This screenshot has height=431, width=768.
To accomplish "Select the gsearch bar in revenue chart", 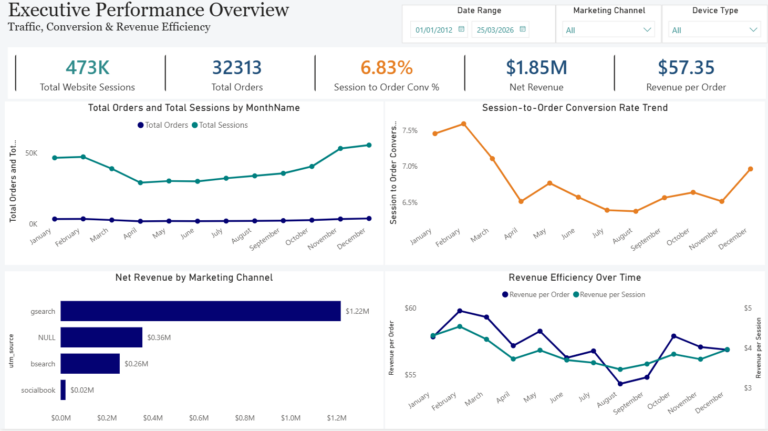I will pyautogui.click(x=200, y=311).
